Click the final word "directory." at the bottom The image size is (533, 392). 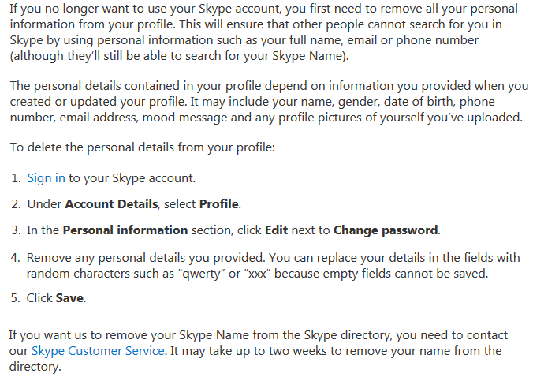(x=35, y=367)
